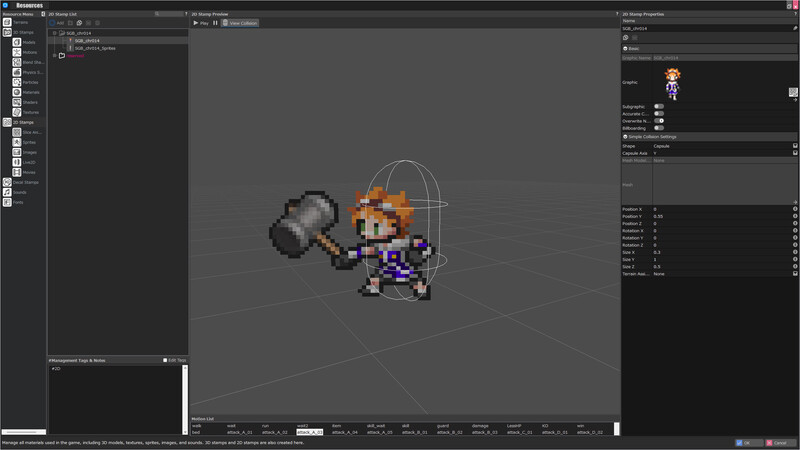Select the SGB_chr014 stamp item
The height and width of the screenshot is (450, 800).
coord(87,41)
